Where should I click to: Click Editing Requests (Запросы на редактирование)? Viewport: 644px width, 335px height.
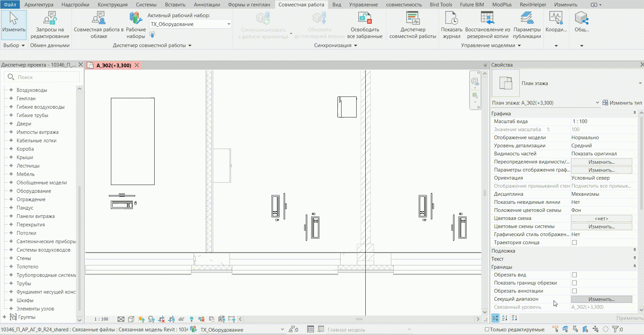click(50, 25)
